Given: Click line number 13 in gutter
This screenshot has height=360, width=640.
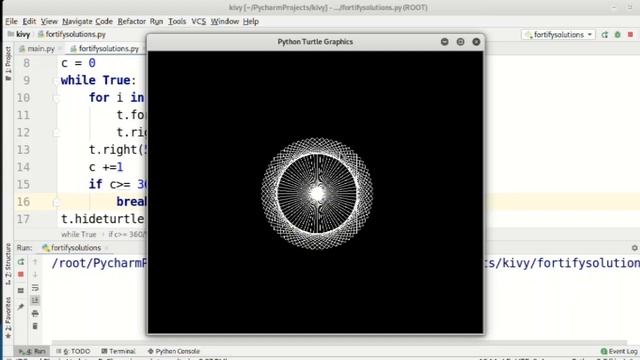Looking at the screenshot, I should 23,150.
